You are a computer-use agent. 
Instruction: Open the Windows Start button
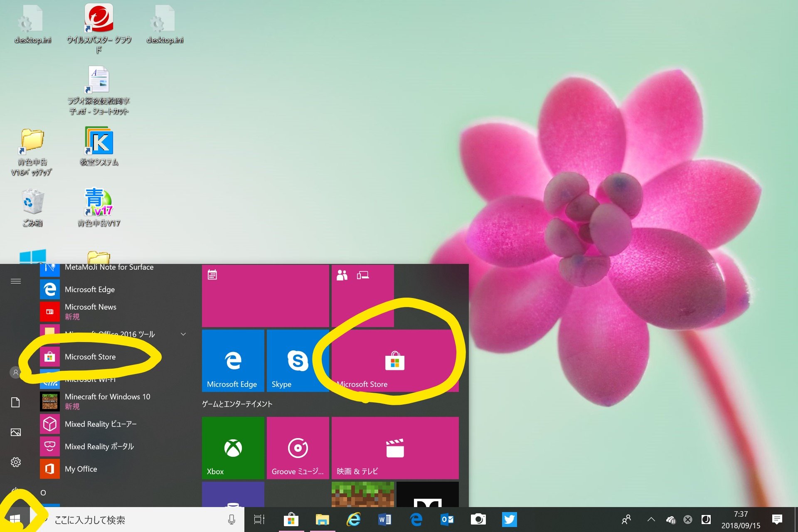point(15,519)
